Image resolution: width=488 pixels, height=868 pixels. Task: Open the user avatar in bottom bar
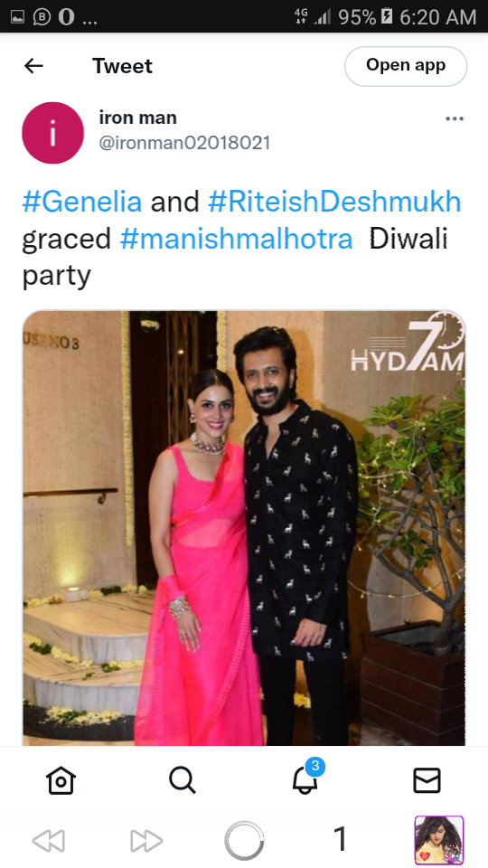pyautogui.click(x=439, y=840)
